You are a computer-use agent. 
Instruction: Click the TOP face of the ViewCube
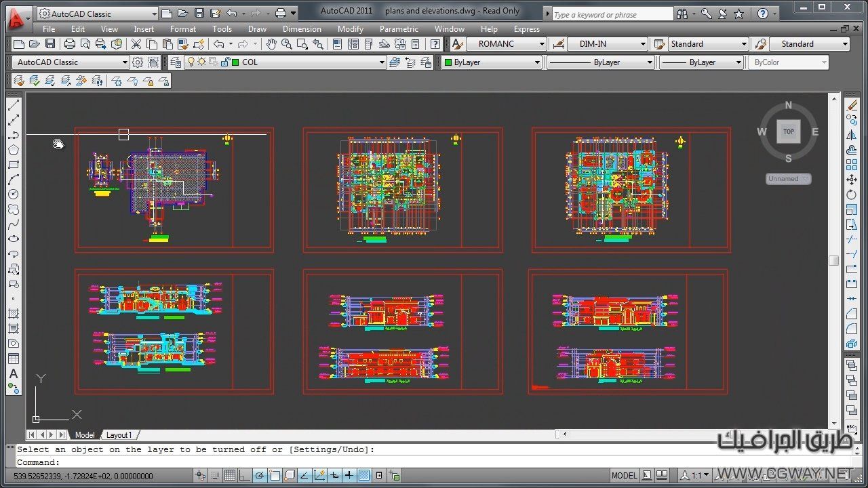click(x=788, y=131)
